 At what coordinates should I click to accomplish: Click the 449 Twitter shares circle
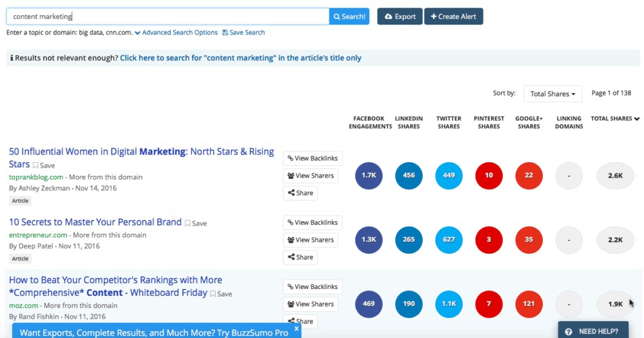click(x=449, y=175)
